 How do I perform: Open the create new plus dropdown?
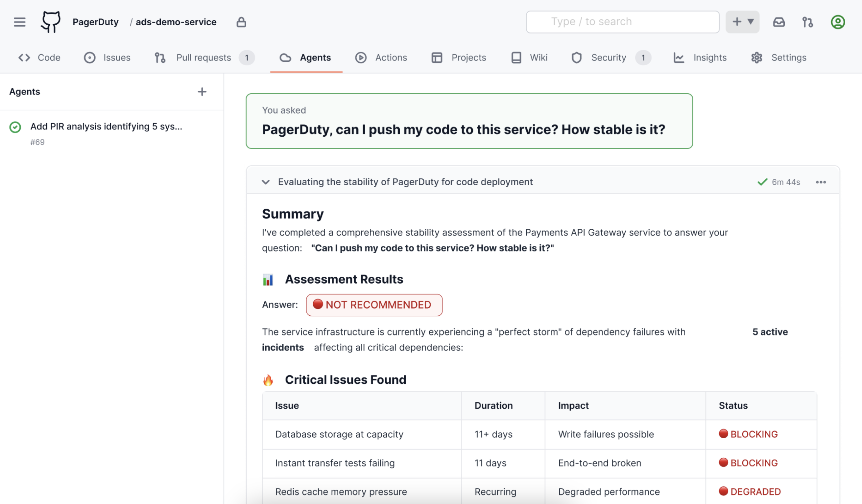742,22
